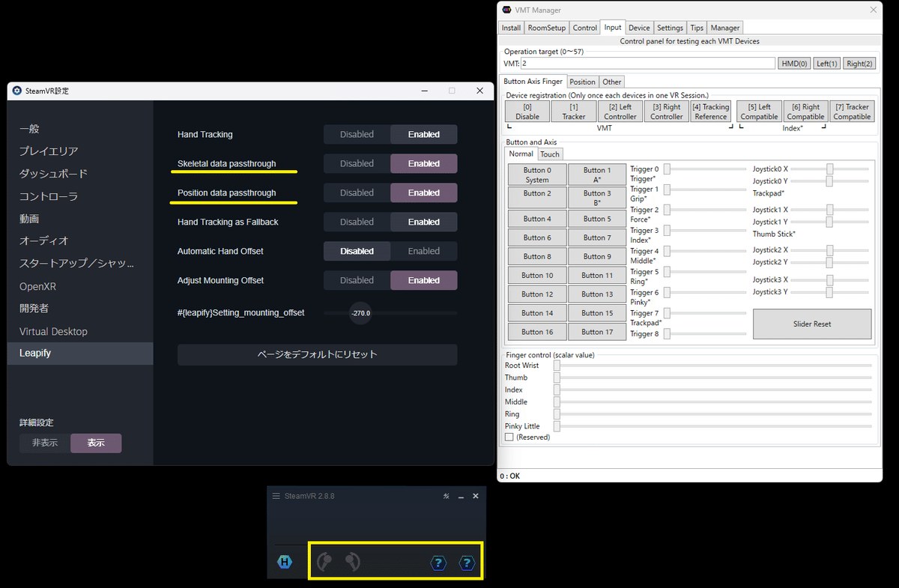Click the Thumb finger control slider

coord(712,378)
